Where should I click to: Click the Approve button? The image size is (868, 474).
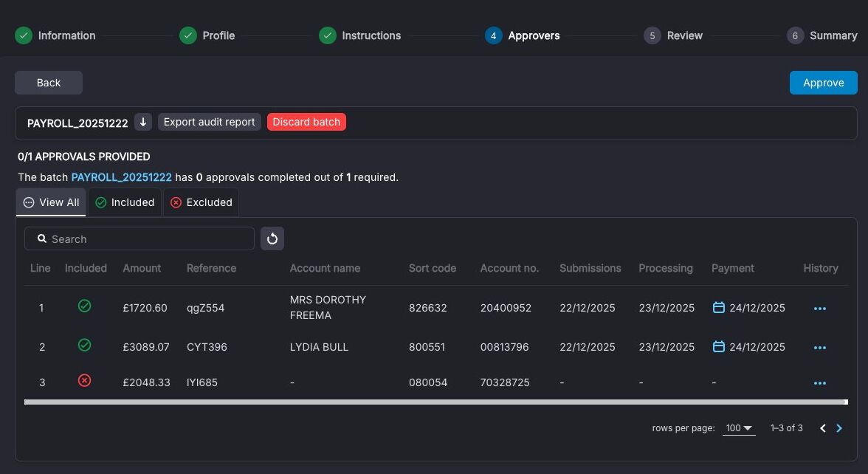tap(823, 83)
